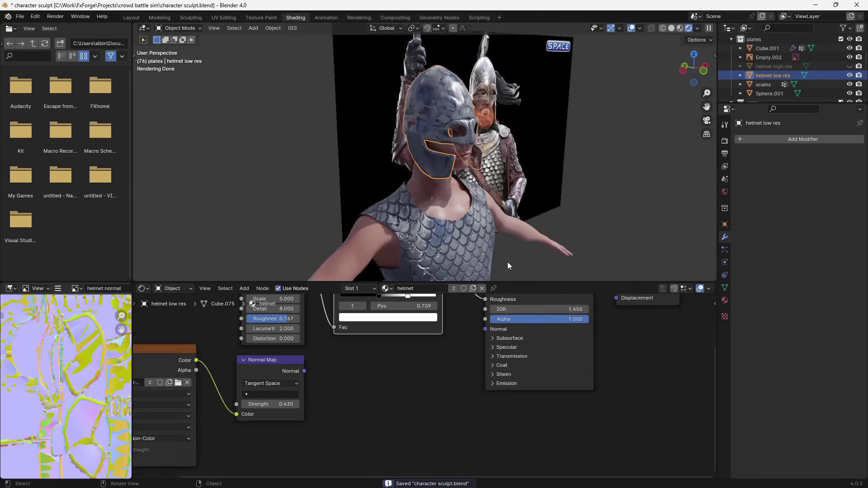
Task: Select solid viewport shading
Action: click(x=671, y=28)
